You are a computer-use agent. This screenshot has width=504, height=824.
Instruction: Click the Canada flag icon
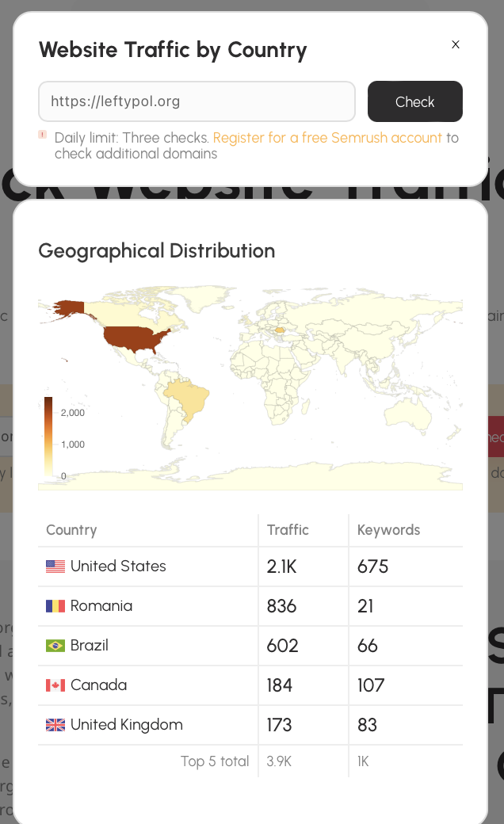tap(55, 685)
